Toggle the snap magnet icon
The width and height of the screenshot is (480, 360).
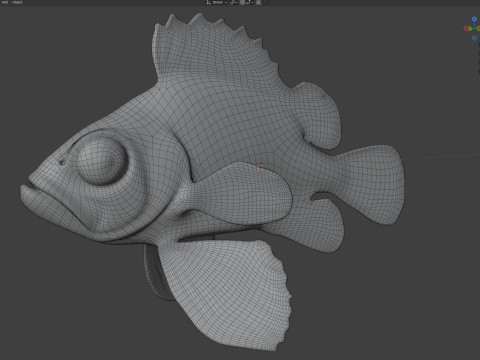click(242, 2)
